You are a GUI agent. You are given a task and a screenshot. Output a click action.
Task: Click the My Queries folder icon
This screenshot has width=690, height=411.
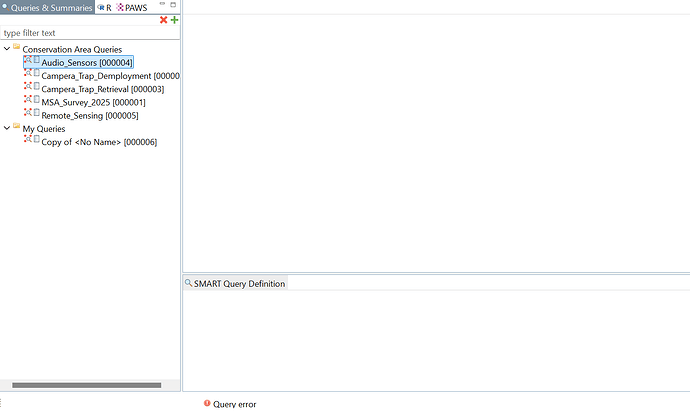(x=17, y=128)
